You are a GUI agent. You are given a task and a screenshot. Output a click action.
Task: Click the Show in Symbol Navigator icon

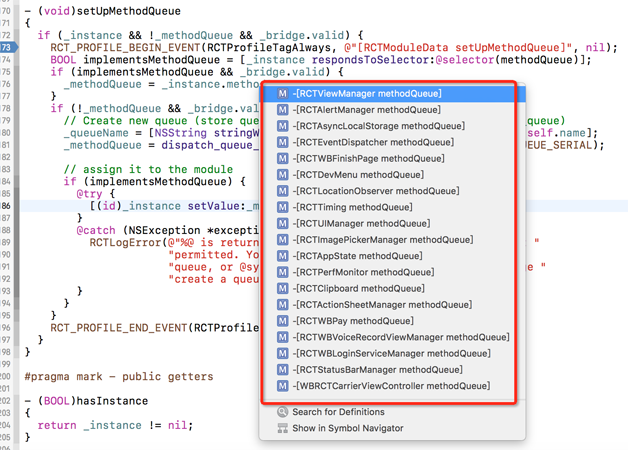pyautogui.click(x=283, y=428)
